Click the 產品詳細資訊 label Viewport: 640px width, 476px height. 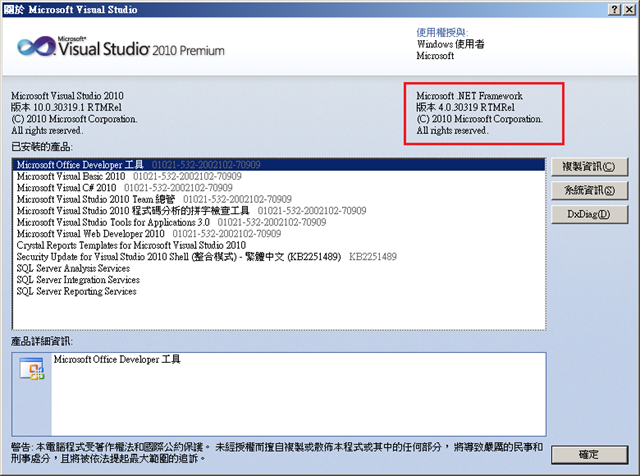41,341
